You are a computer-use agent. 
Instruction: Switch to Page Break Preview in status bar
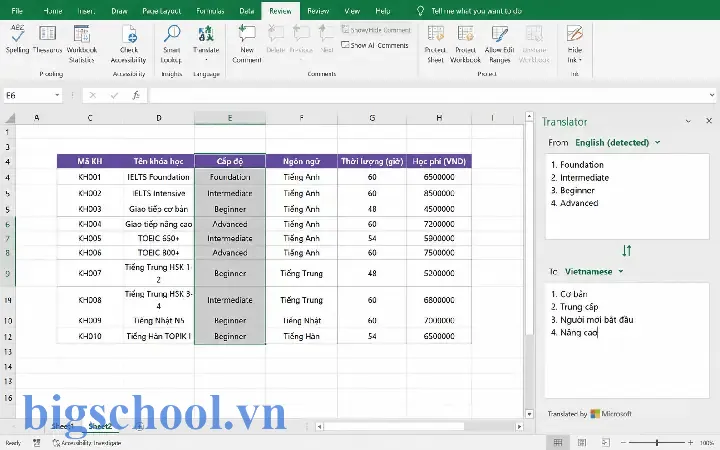coord(606,443)
